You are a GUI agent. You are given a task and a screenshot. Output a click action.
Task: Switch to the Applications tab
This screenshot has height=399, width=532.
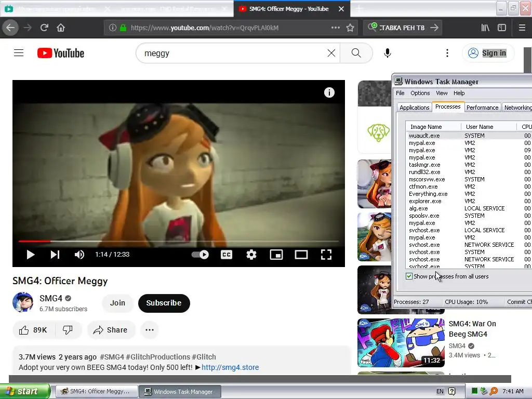[x=414, y=108]
